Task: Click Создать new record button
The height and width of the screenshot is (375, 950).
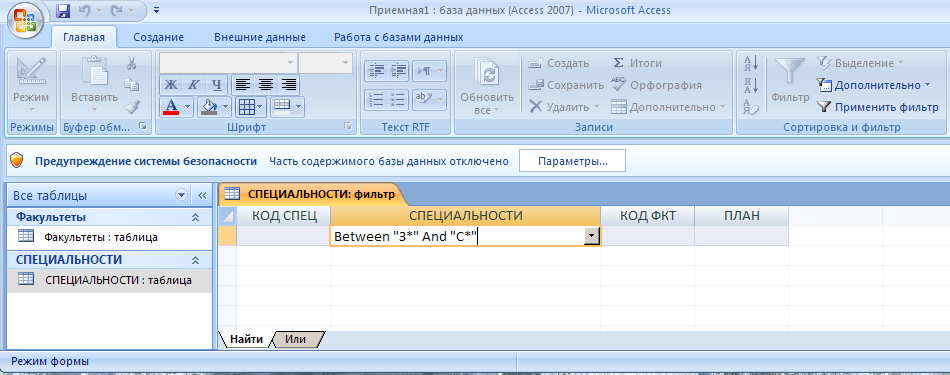Action: point(558,63)
